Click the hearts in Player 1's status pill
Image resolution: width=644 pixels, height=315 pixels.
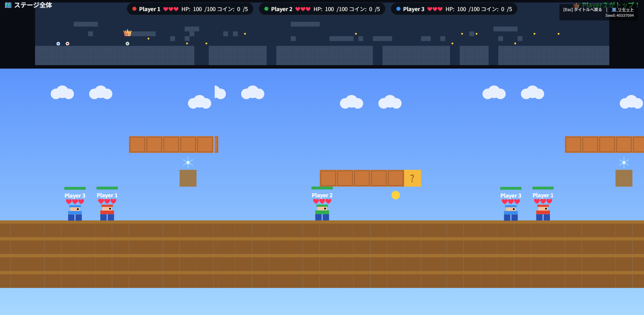[x=171, y=9]
